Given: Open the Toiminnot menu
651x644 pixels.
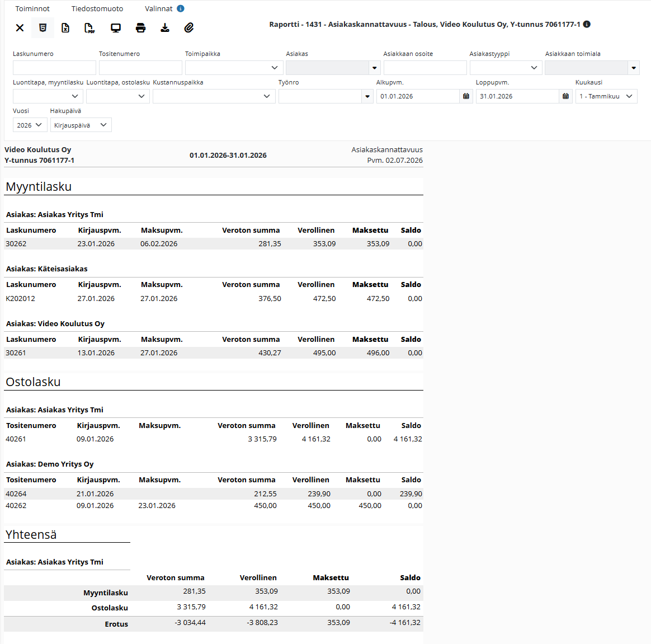Looking at the screenshot, I should [x=32, y=9].
